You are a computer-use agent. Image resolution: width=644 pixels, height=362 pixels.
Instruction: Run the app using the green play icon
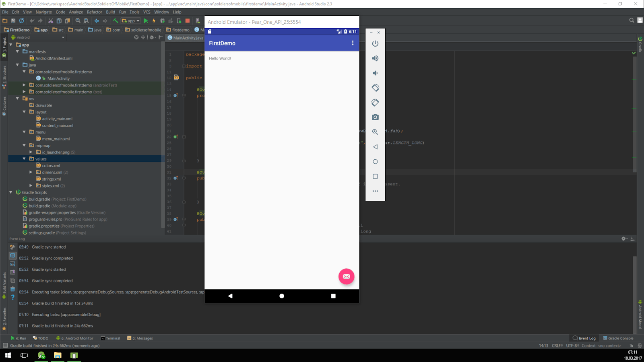(145, 21)
